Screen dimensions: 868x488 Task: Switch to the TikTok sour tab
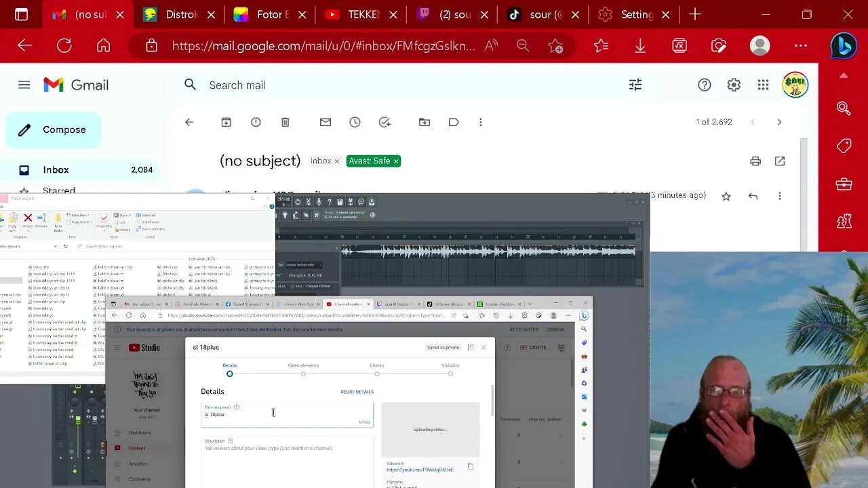pos(542,14)
